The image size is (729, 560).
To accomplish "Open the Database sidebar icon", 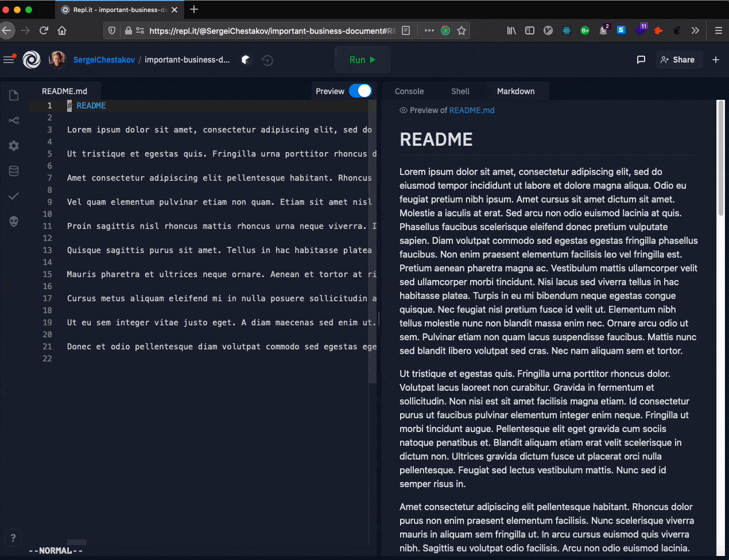I will tap(14, 171).
